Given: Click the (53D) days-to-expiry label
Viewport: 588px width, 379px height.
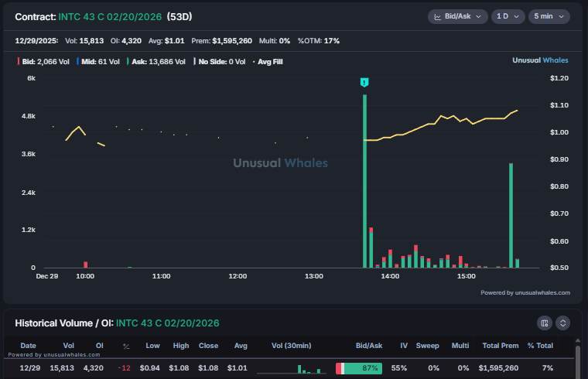Looking at the screenshot, I should click(x=179, y=17).
